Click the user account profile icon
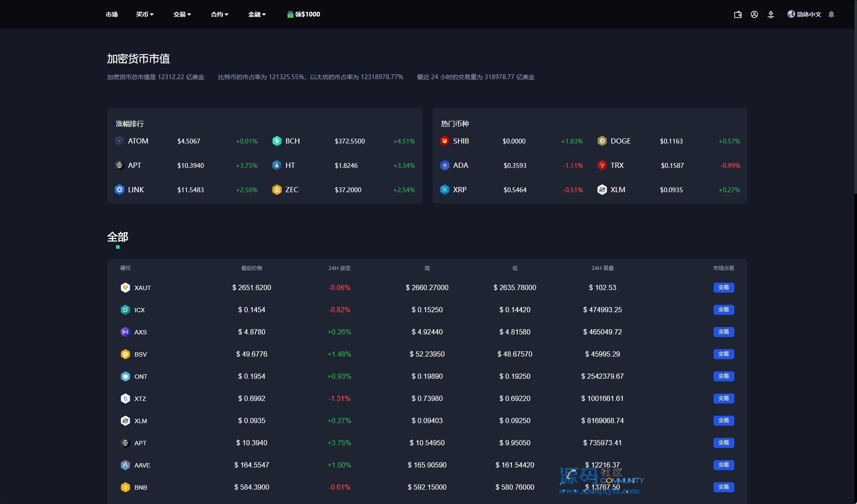Screen dimensions: 857x504 pos(754,14)
